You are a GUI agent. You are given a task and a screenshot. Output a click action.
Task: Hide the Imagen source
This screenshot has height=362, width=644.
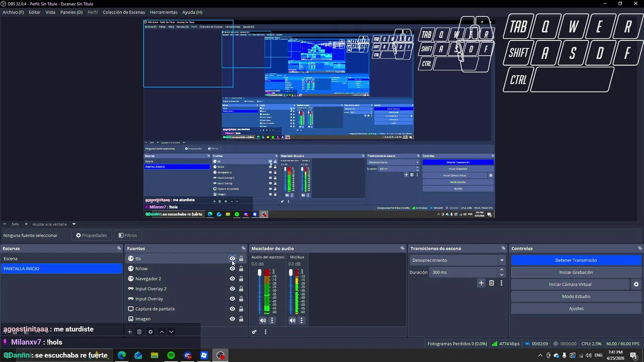[x=232, y=319]
